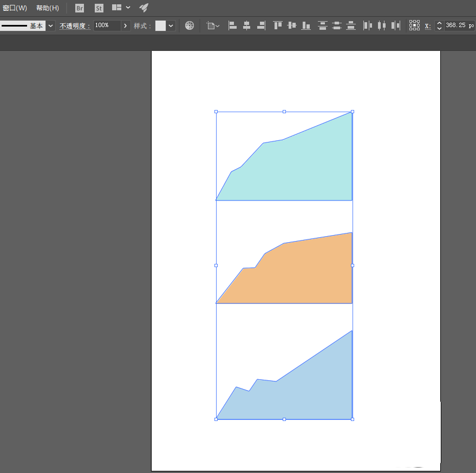Click the left-middle bounding box handle

(x=216, y=265)
